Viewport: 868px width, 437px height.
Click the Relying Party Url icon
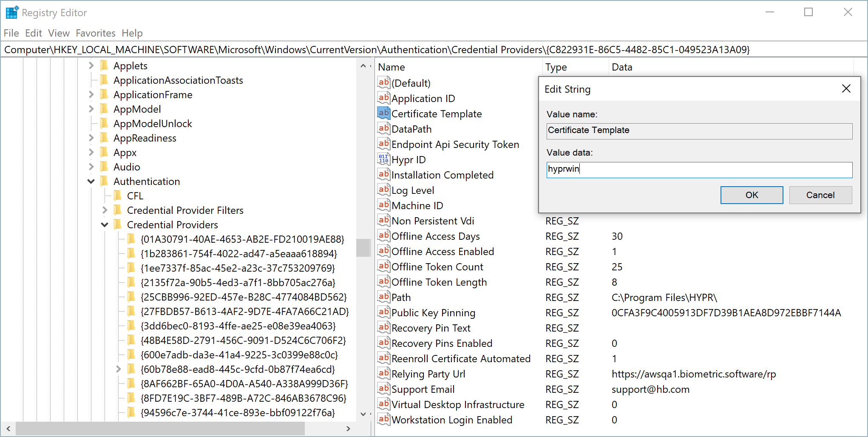click(383, 373)
